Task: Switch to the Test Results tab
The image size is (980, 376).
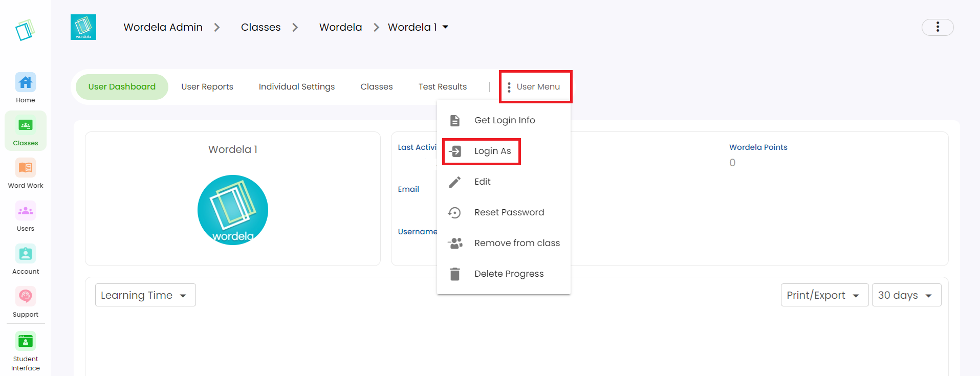Action: click(x=443, y=87)
